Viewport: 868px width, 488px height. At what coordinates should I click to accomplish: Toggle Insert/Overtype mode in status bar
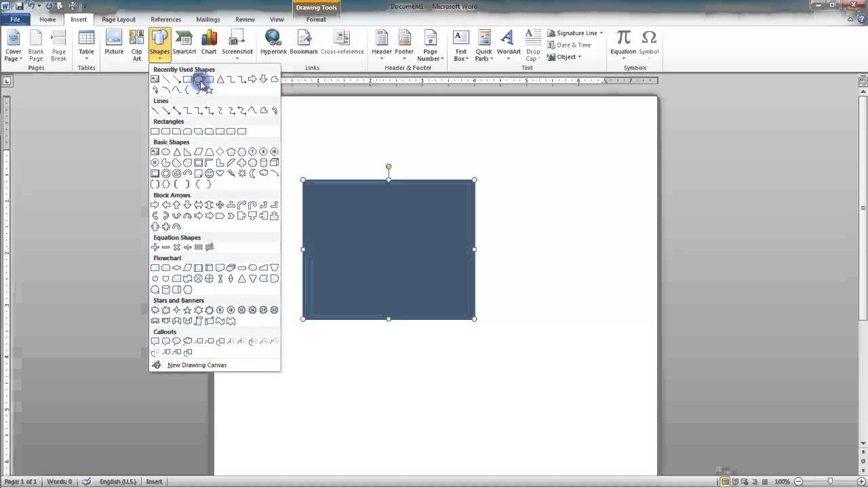pos(154,482)
